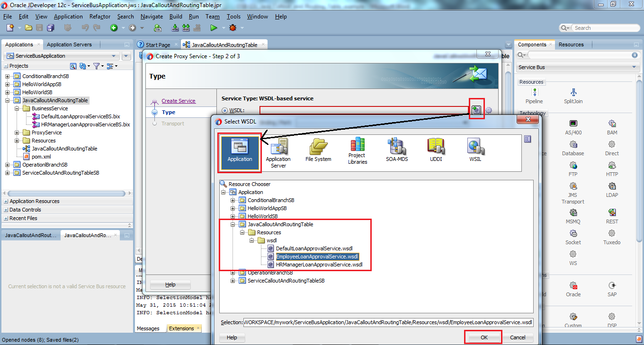Expand ServiceCalloutAndRoutingTableSB in Resource Chooser
Screen dimensions: 644x345
tap(233, 281)
